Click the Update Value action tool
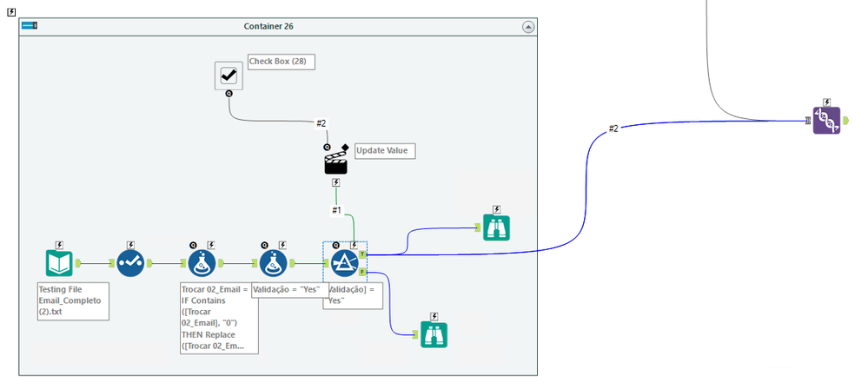 335,164
